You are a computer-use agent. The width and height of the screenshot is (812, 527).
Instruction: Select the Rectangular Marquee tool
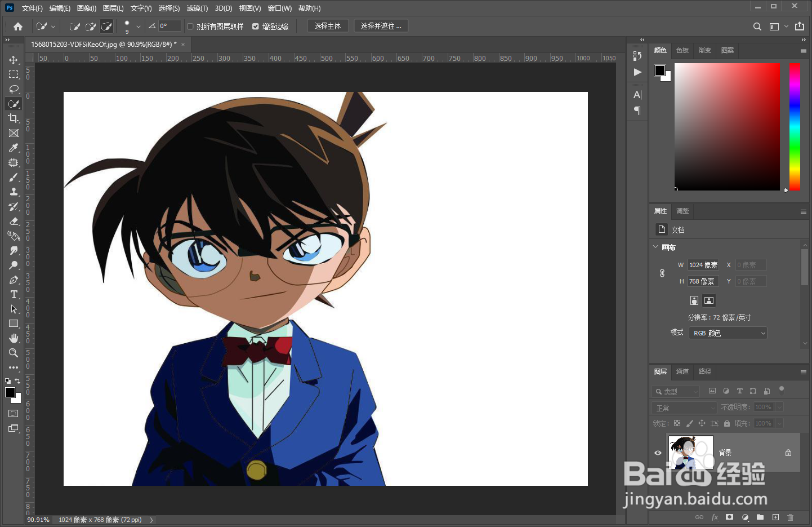click(x=14, y=74)
